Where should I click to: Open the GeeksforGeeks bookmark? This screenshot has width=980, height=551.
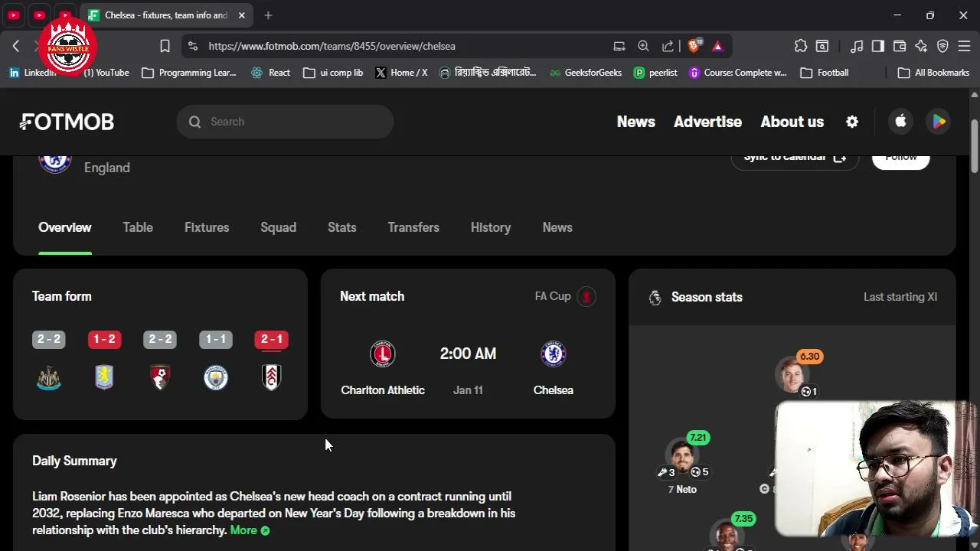[586, 73]
